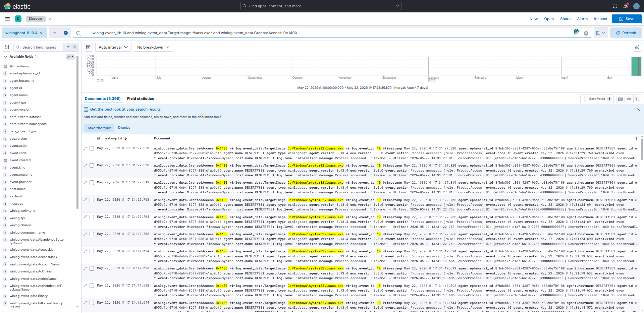The image size is (644, 313).
Task: Switch to Field statistics tab
Action: click(x=140, y=99)
